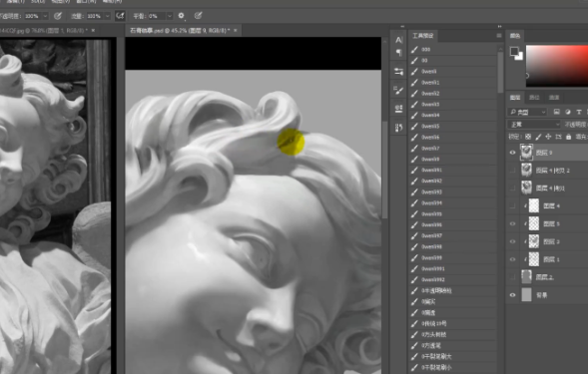Select brush preset 0wenli5

[x=453, y=127]
